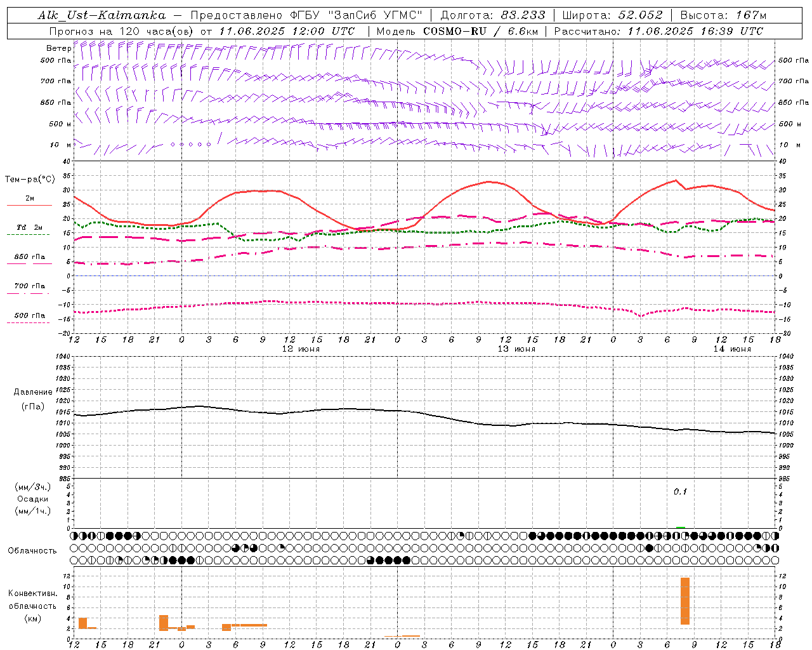812x650 pixels.
Task: Click the small green precipitation bar
Action: point(681,527)
